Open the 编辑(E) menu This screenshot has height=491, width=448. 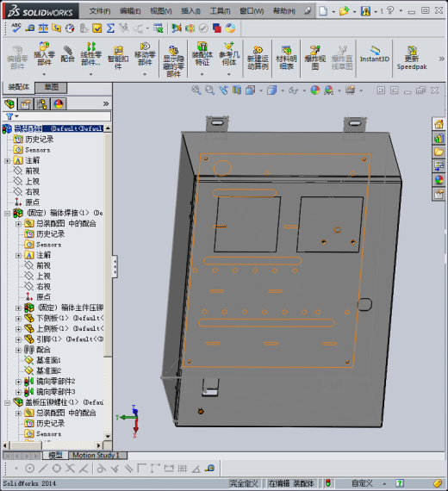(130, 11)
